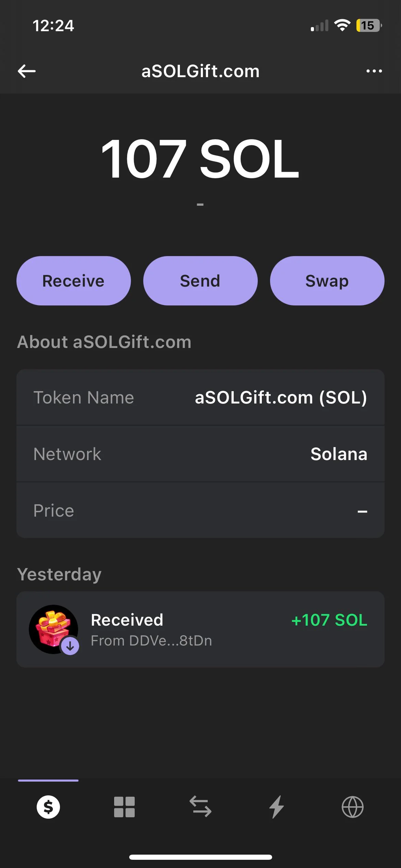Tap the gift box token icon
401x868 pixels.
53,629
